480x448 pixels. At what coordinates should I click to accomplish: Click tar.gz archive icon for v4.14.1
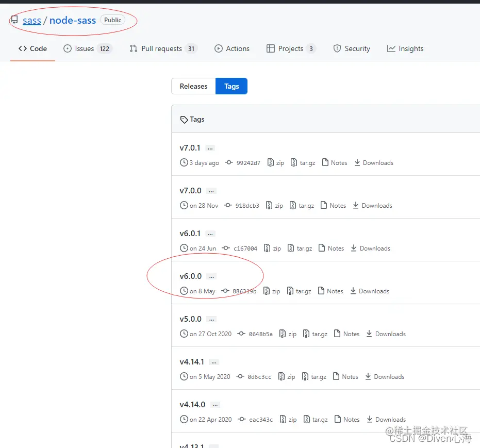coord(305,376)
